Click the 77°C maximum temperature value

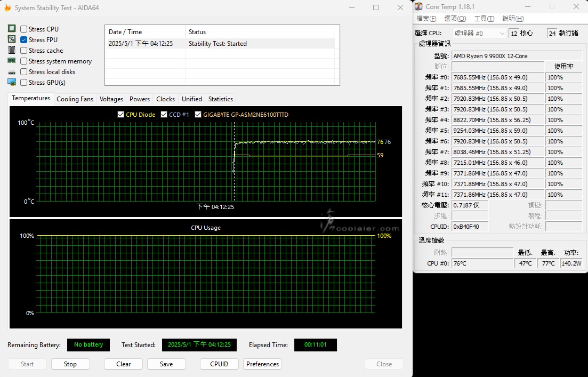click(548, 263)
